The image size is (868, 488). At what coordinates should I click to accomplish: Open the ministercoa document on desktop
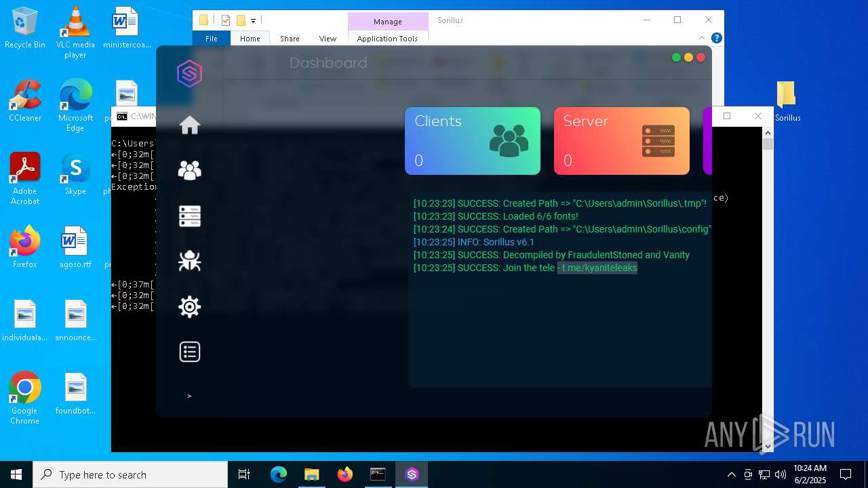(x=126, y=28)
